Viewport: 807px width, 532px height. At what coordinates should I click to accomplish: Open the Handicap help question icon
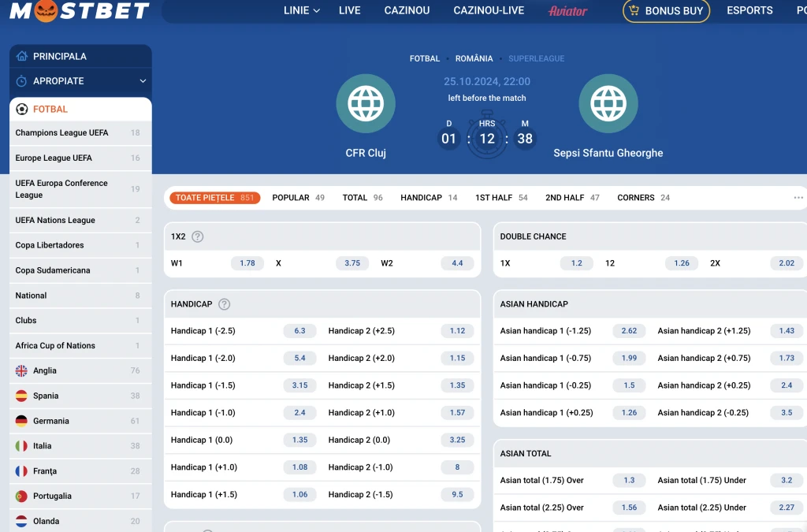[224, 304]
